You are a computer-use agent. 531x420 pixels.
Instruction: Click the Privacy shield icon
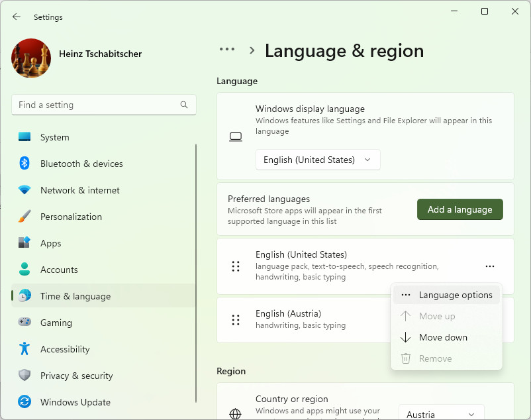24,376
